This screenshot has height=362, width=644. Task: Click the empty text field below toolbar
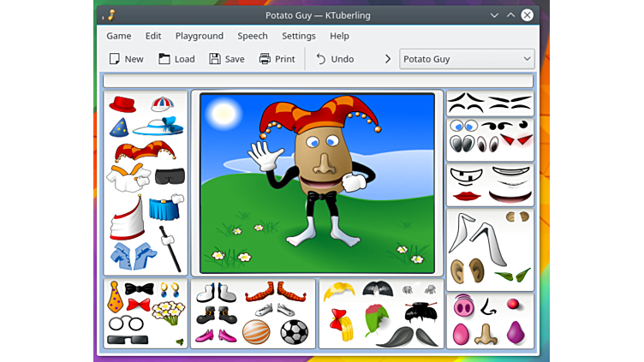point(318,81)
